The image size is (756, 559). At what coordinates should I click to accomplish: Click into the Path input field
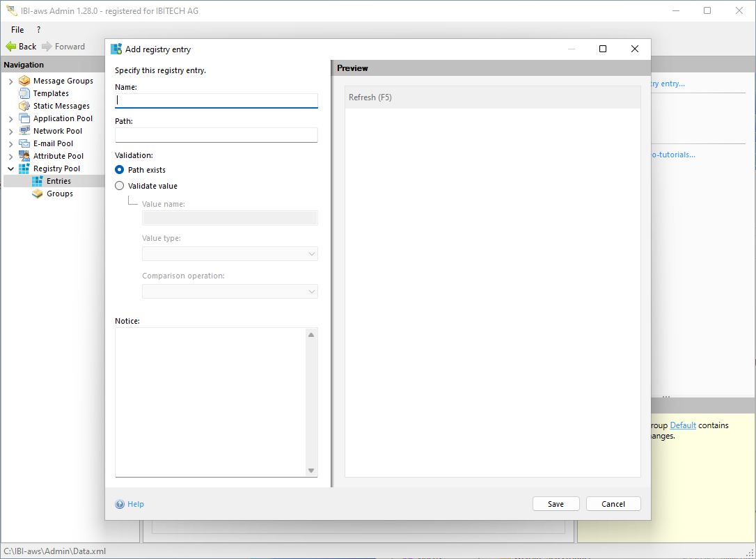tap(216, 135)
